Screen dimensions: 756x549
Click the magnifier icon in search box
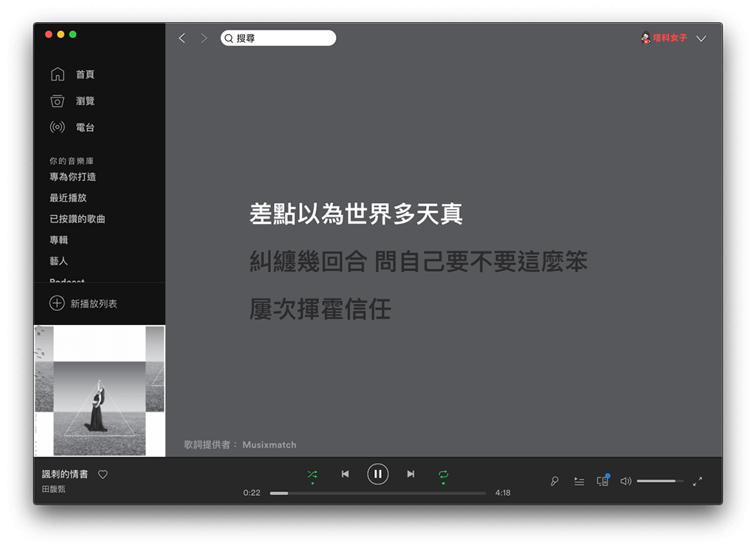pos(229,38)
